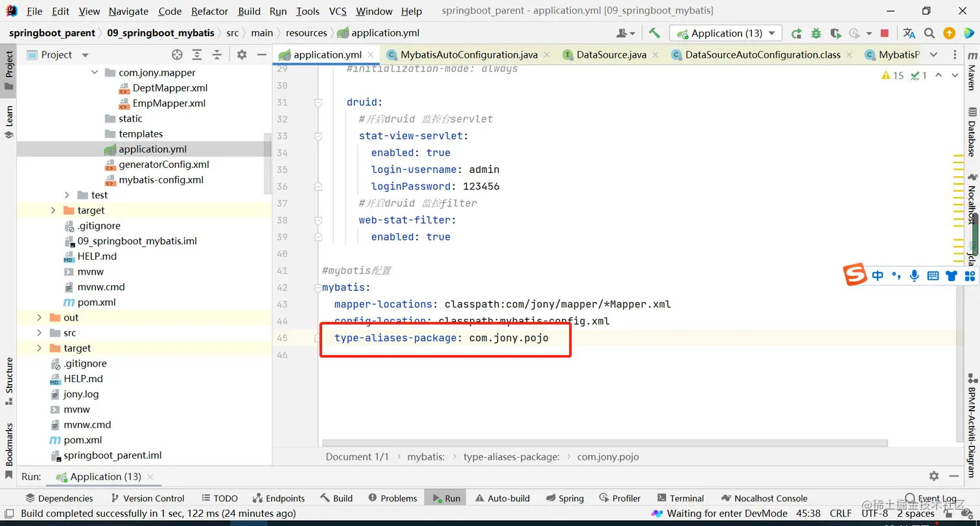Switch to MybatisAutoConfiguration.java tab
Viewport: 980px width, 526px height.
[x=469, y=54]
